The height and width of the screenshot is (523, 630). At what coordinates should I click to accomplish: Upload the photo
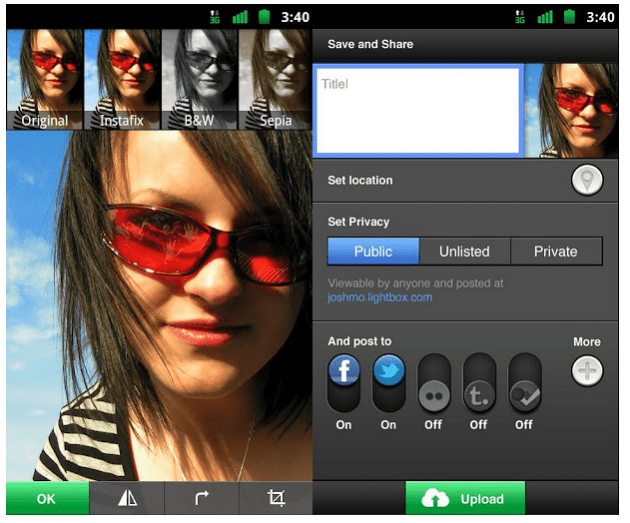point(465,498)
